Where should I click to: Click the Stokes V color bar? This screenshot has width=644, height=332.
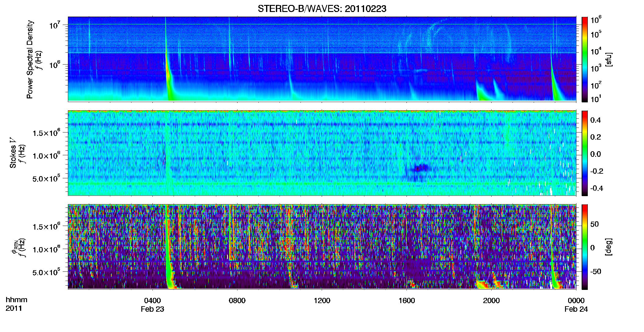click(x=585, y=153)
